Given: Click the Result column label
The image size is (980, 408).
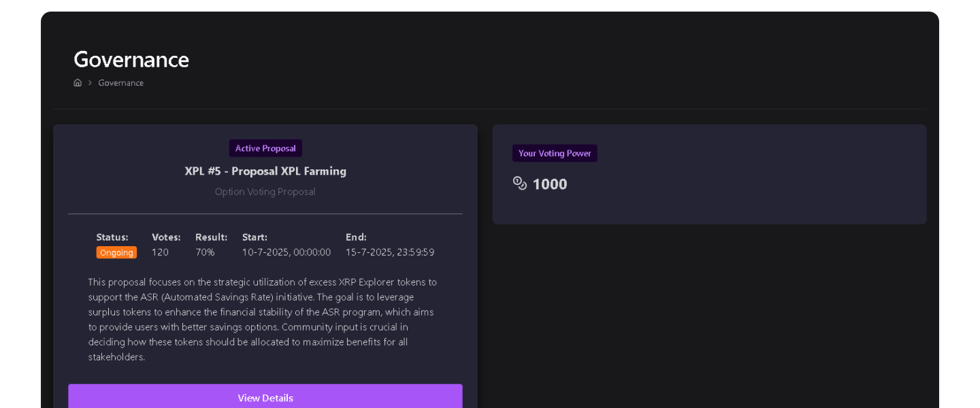Looking at the screenshot, I should click(212, 237).
